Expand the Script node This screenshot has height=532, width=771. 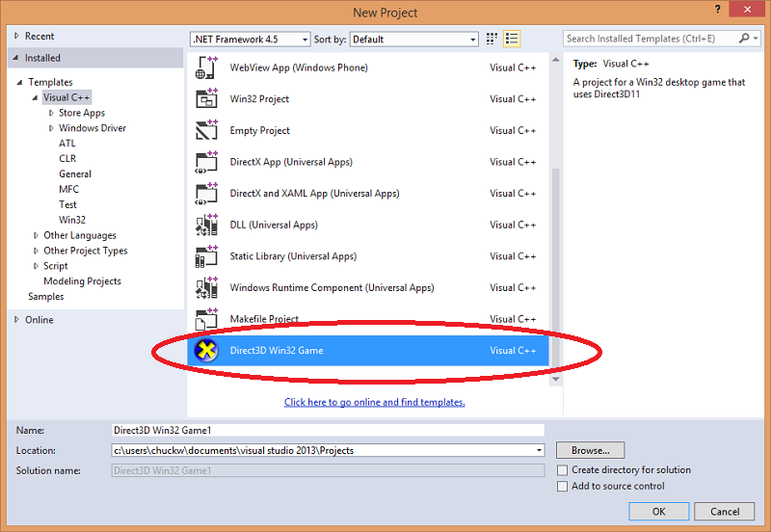click(36, 266)
